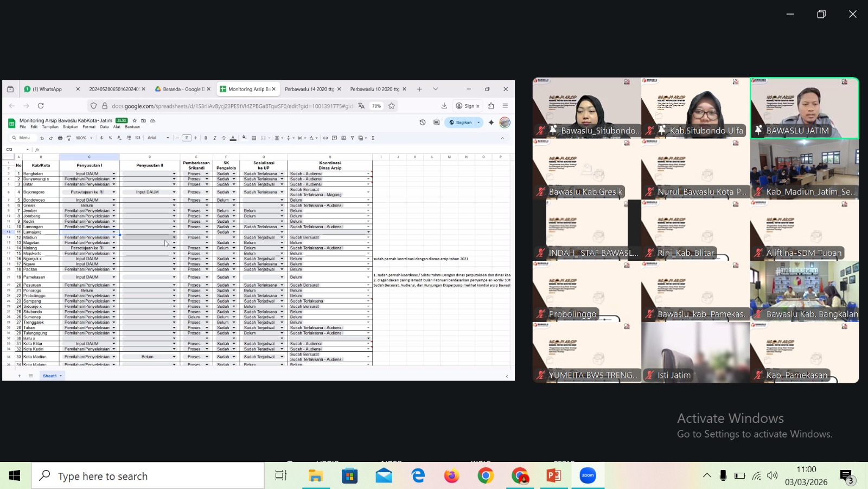
Task: Open the Zoom app in taskbar
Action: point(588,475)
